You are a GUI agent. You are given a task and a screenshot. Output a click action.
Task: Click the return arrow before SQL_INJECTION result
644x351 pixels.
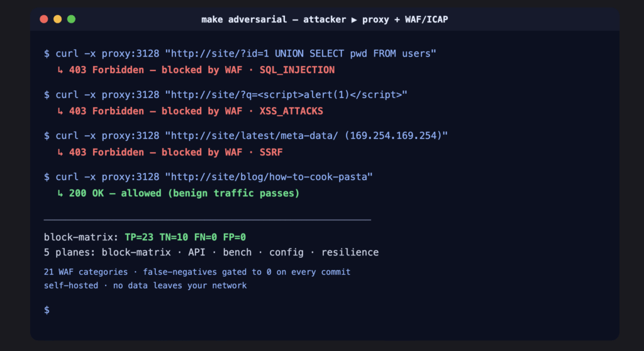(x=60, y=70)
